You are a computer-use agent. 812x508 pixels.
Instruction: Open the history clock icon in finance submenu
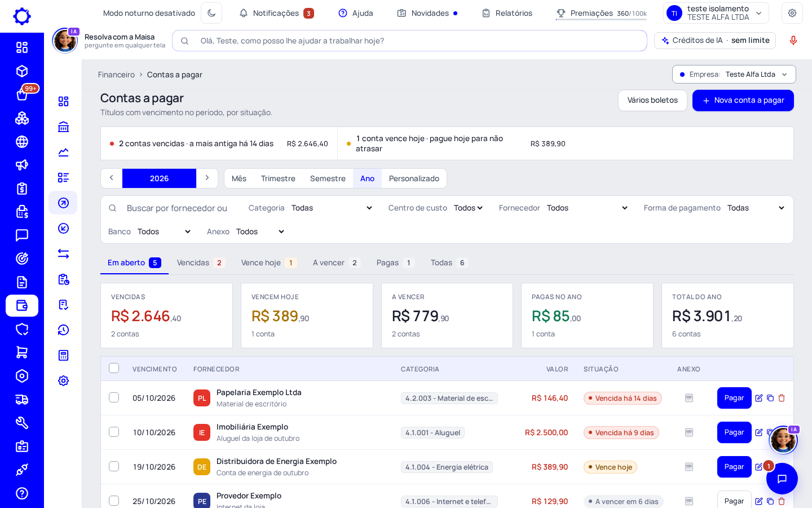63,330
